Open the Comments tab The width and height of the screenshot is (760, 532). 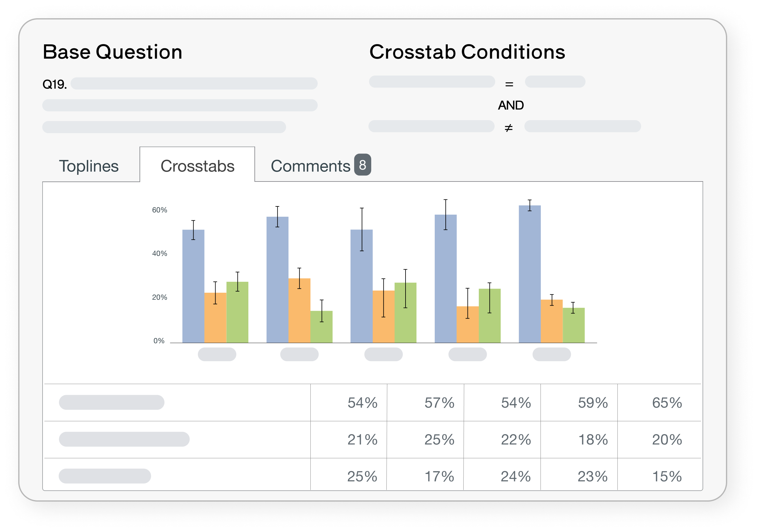click(x=310, y=166)
